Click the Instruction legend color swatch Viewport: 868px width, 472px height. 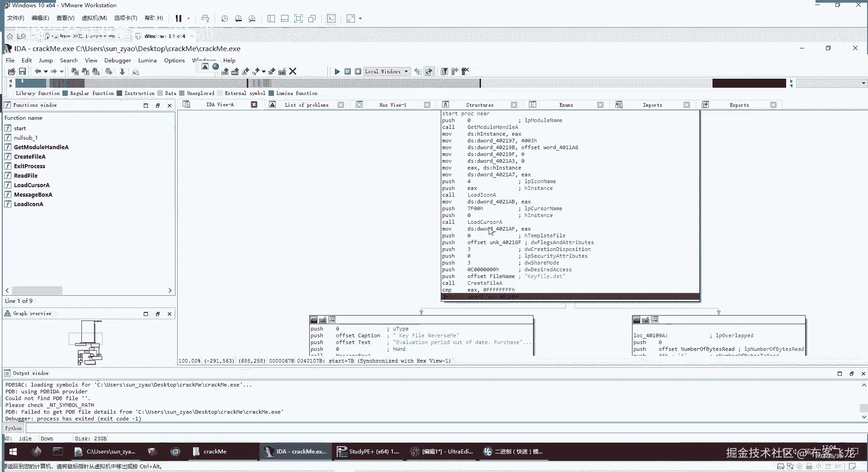[119, 93]
